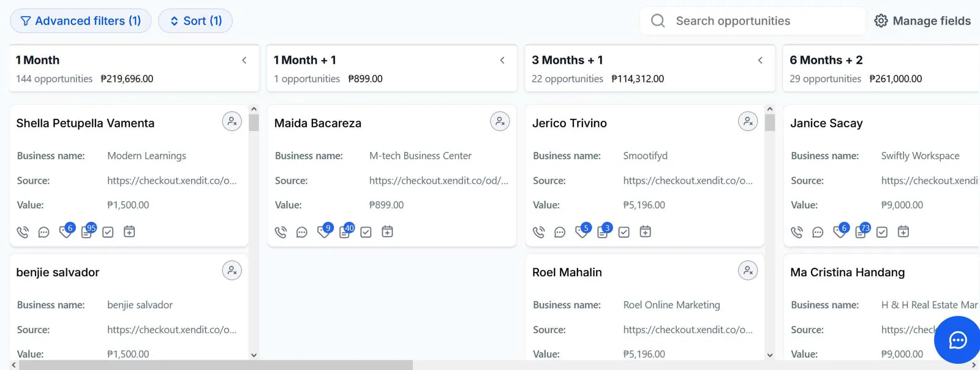Open tags icon with badge 9 on Maida card
The height and width of the screenshot is (370, 980).
(x=324, y=231)
